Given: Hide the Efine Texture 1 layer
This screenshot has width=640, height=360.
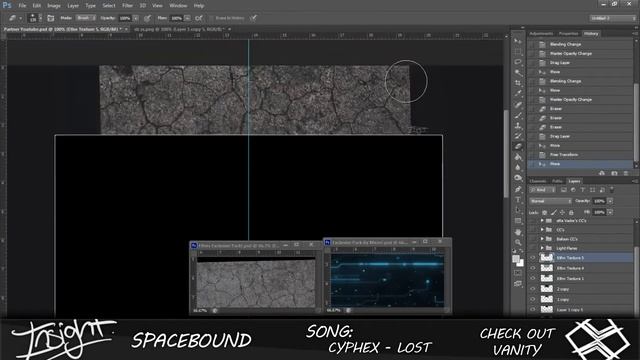Looking at the screenshot, I should point(533,278).
